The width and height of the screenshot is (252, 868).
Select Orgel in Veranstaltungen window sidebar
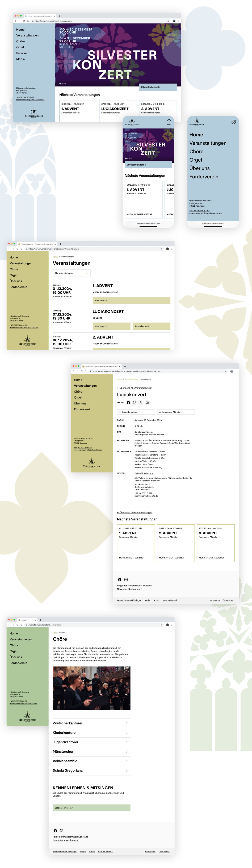tap(14, 275)
